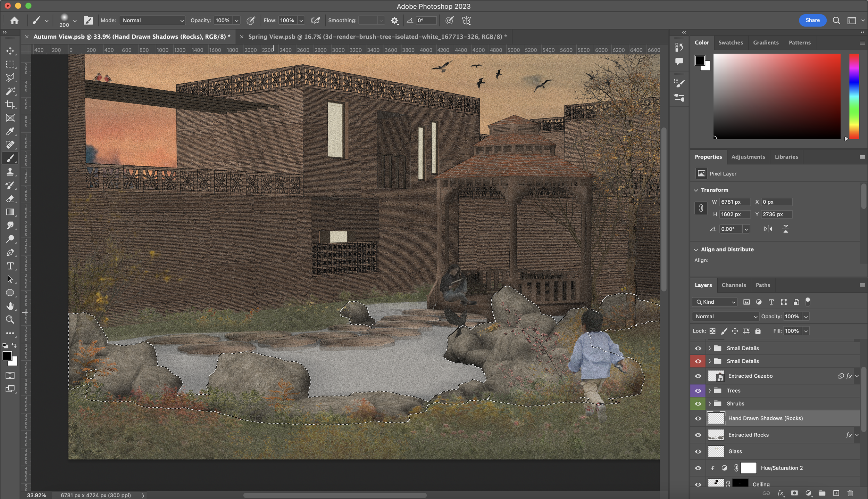Select the Dodge tool
The width and height of the screenshot is (868, 499).
(10, 239)
